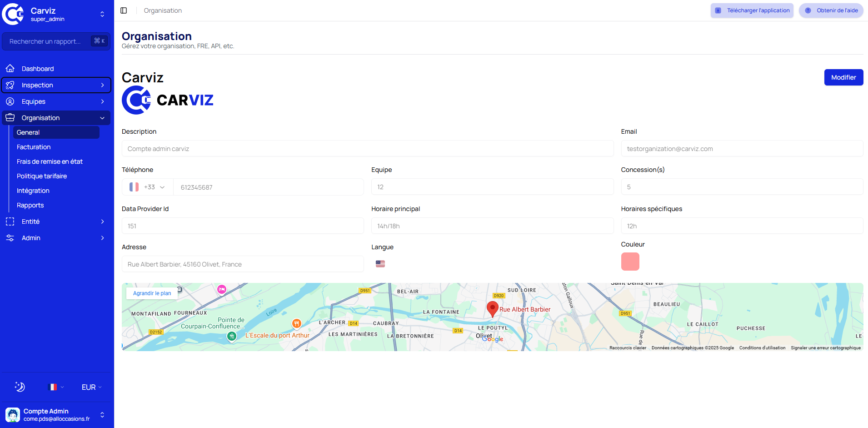The width and height of the screenshot is (868, 428).
Task: Click the phone number field 612345687
Action: tap(269, 187)
